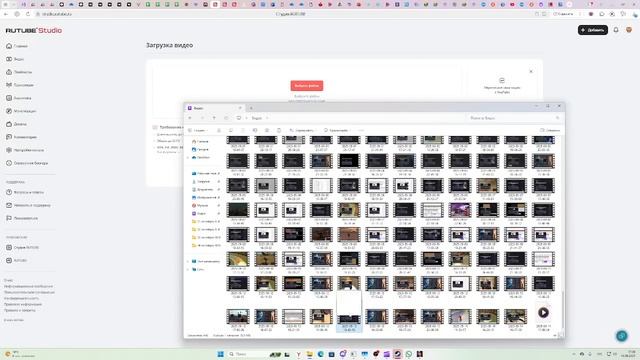The height and width of the screenshot is (360, 640).
Task: Click the Видео breadcrumb in Explorer address bar
Action: (x=257, y=118)
